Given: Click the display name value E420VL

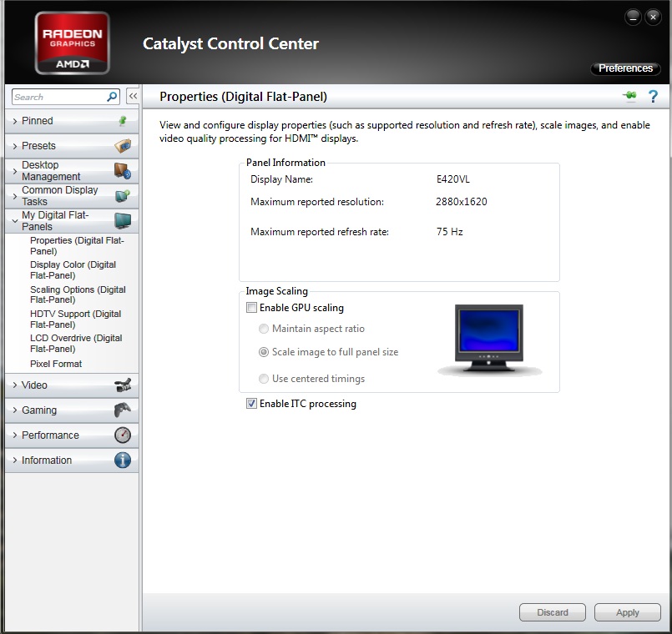Looking at the screenshot, I should click(x=453, y=179).
